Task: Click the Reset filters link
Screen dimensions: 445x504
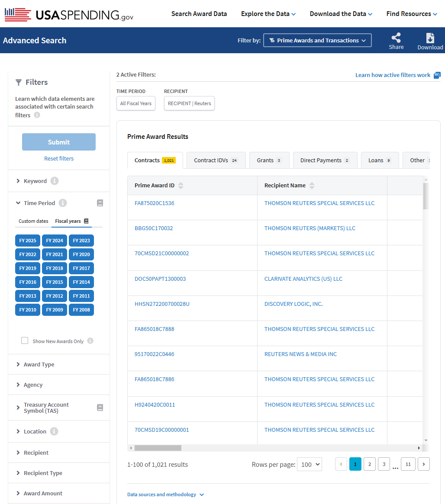Action: pos(59,158)
